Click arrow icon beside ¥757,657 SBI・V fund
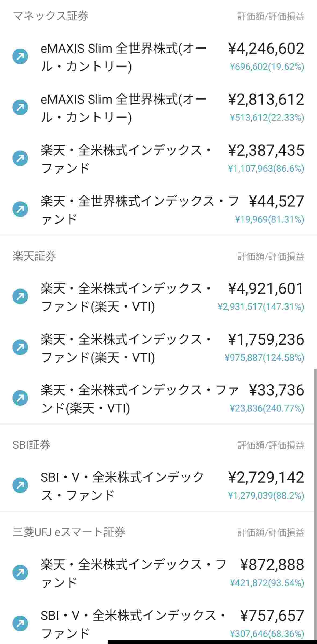Screen dimensions: 317x644 (x=20, y=624)
